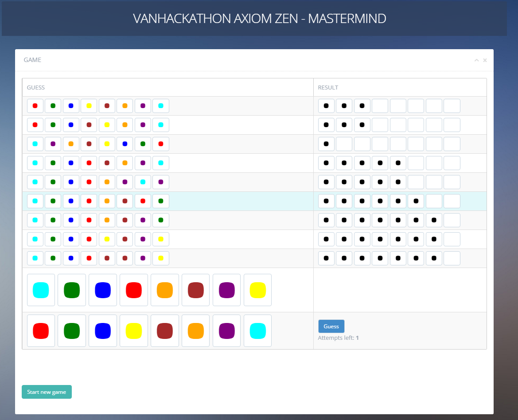This screenshot has width=518, height=420.
Task: Click the cyan peg in the first guess row
Action: (161, 105)
